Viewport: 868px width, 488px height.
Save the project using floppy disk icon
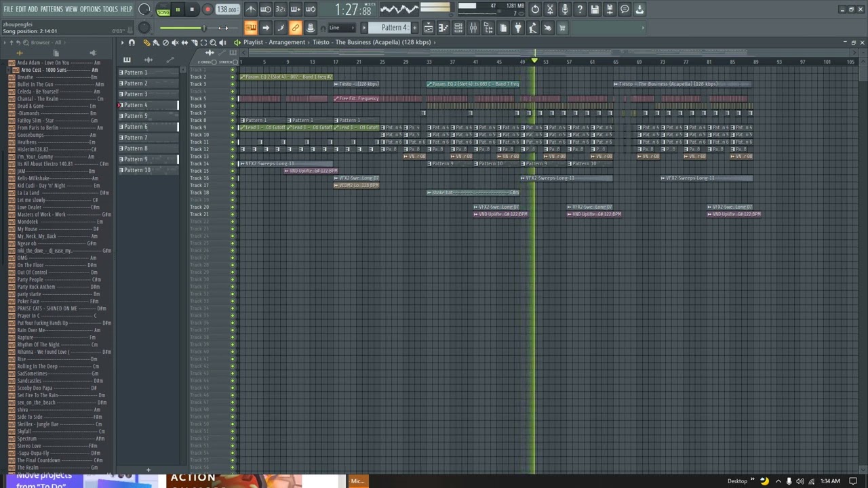click(595, 9)
